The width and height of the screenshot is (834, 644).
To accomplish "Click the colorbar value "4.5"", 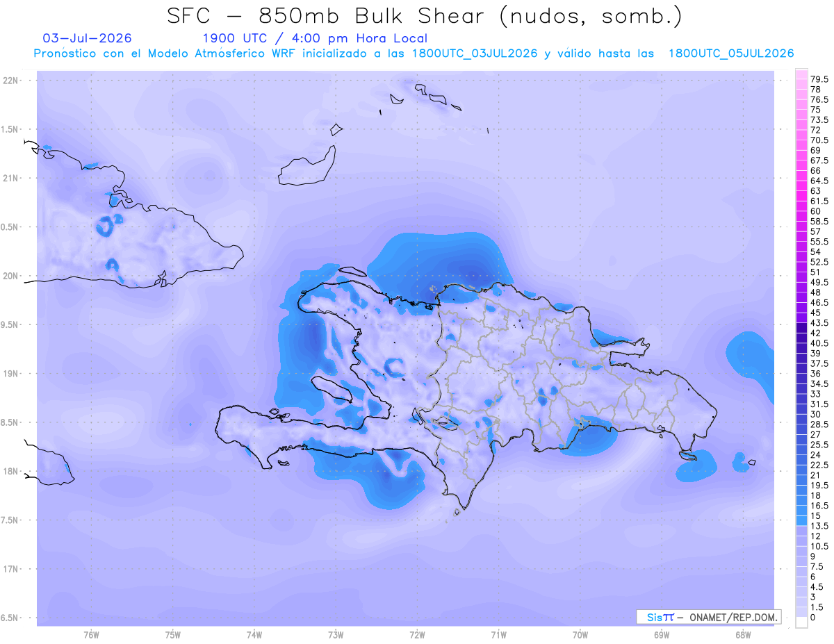I will [818, 586].
